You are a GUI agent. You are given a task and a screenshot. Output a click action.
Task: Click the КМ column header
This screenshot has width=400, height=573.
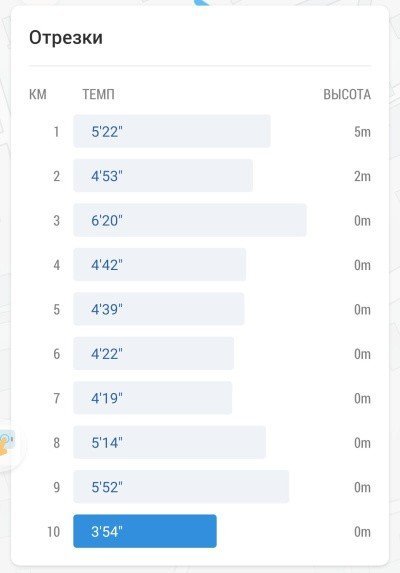coord(38,94)
